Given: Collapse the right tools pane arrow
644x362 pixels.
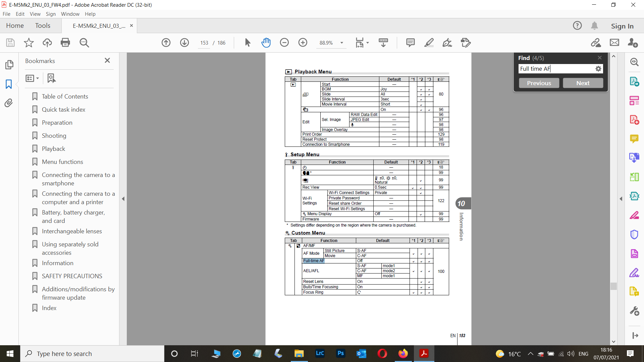Looking at the screenshot, I should pos(621,199).
